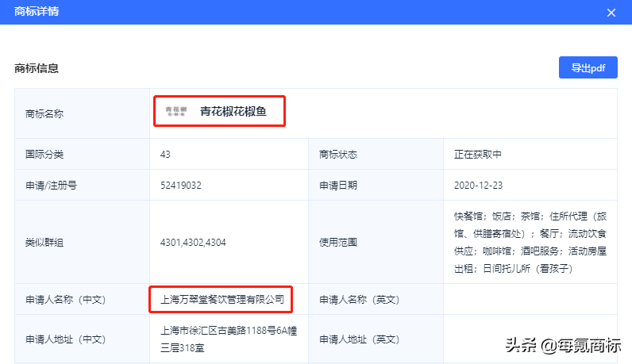The width and height of the screenshot is (632, 364).
Task: Open the 青花椒 trademark logo thumbnail
Action: click(176, 111)
